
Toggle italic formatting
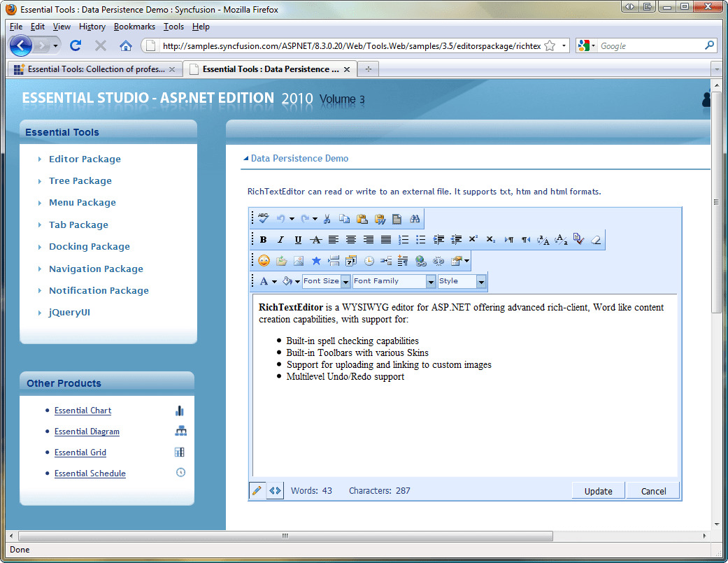tap(280, 240)
